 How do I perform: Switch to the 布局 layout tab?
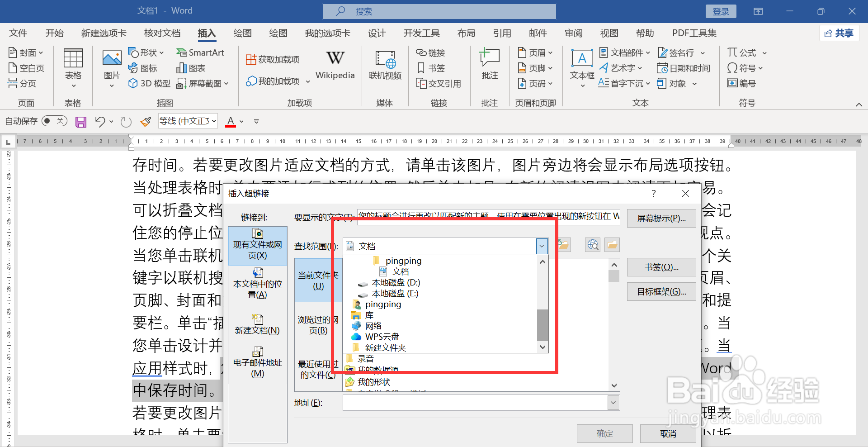tap(466, 33)
